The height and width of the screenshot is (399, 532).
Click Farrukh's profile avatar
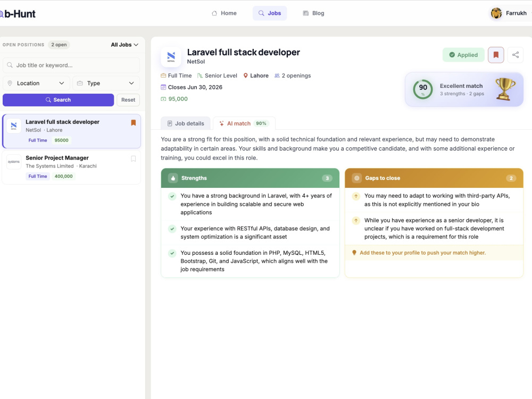point(496,13)
